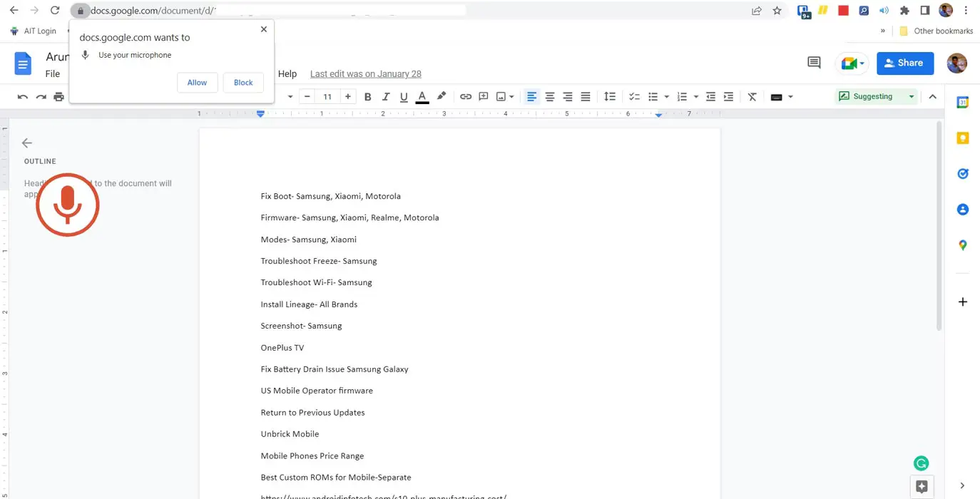Screen dimensions: 980x499
Task: Select Right align
Action: coord(568,97)
